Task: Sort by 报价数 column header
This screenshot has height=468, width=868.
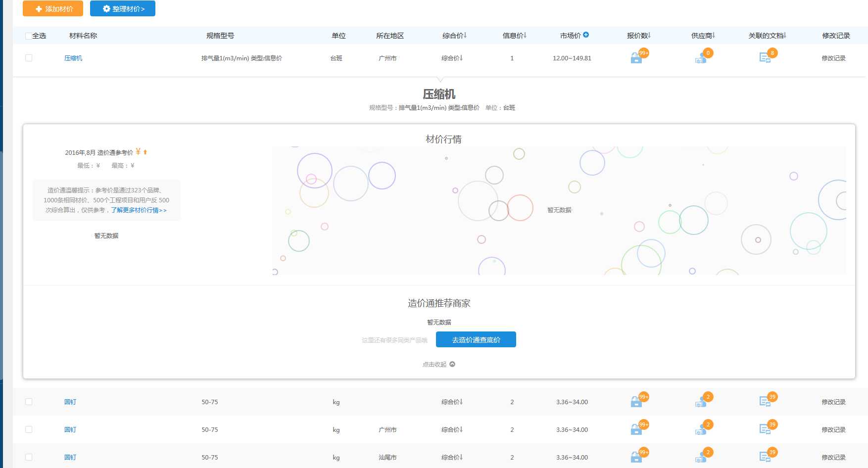Action: click(x=639, y=36)
